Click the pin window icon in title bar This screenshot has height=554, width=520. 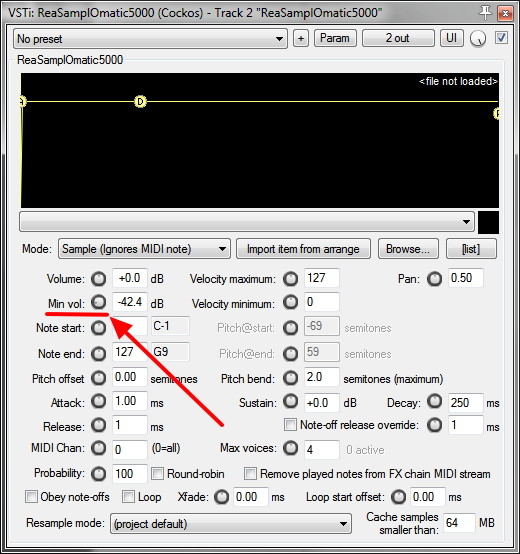(x=485, y=13)
